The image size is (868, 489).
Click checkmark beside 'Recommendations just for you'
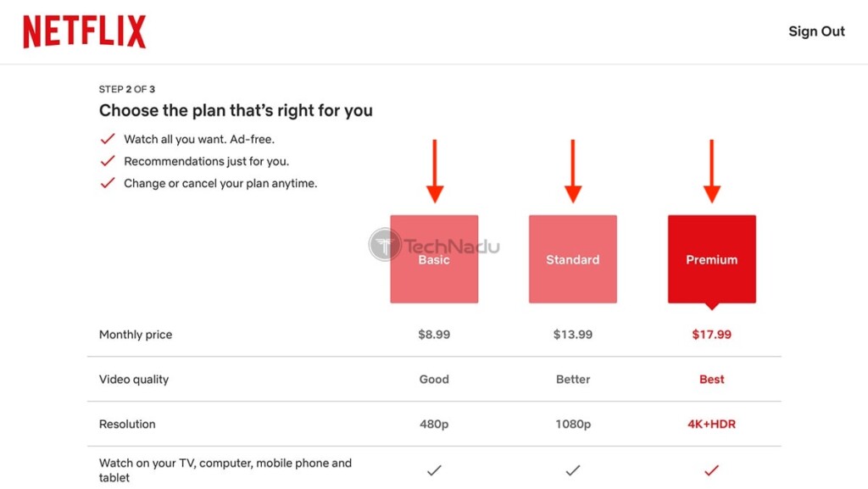tap(108, 161)
